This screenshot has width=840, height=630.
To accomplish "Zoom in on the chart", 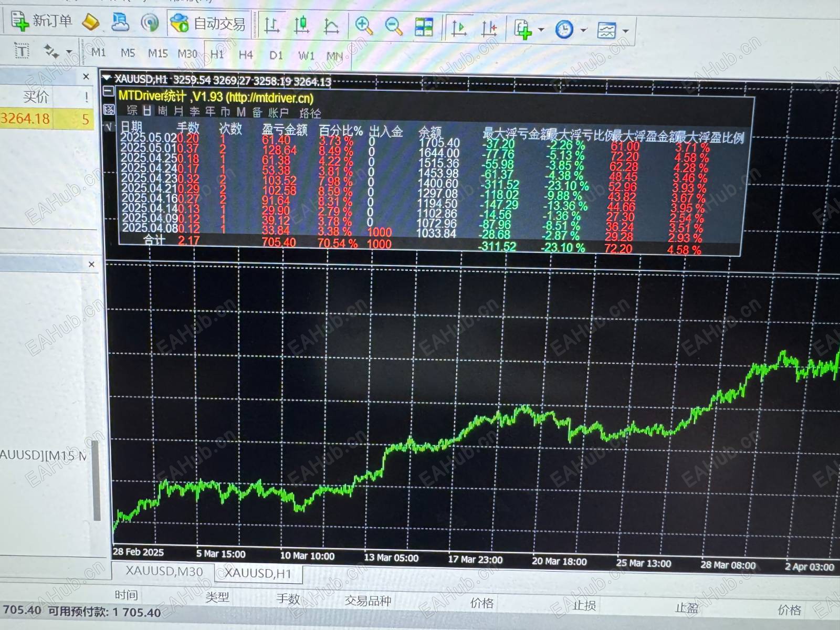I will pyautogui.click(x=363, y=26).
